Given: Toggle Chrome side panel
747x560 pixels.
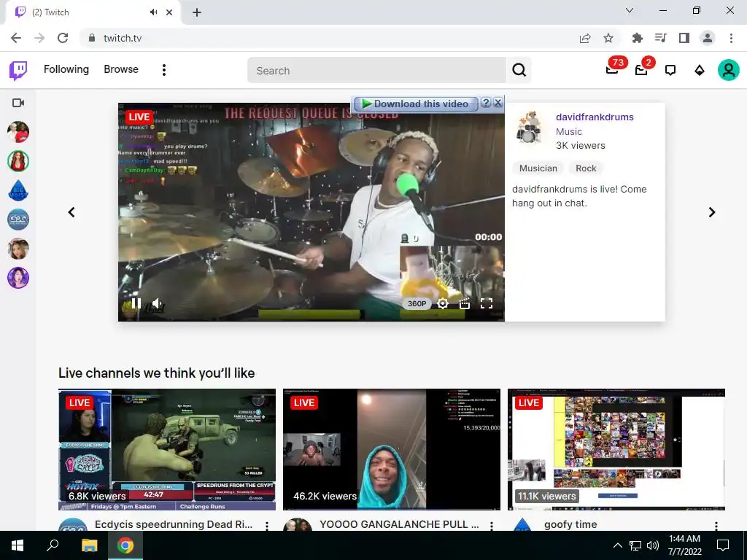Looking at the screenshot, I should pos(684,38).
